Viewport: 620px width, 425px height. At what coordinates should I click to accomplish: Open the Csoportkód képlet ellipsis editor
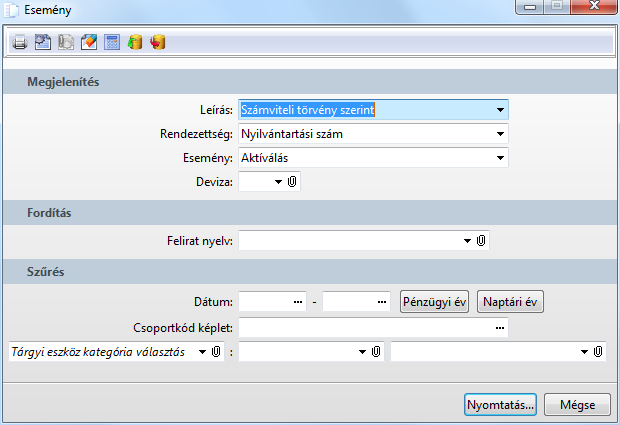coord(500,328)
